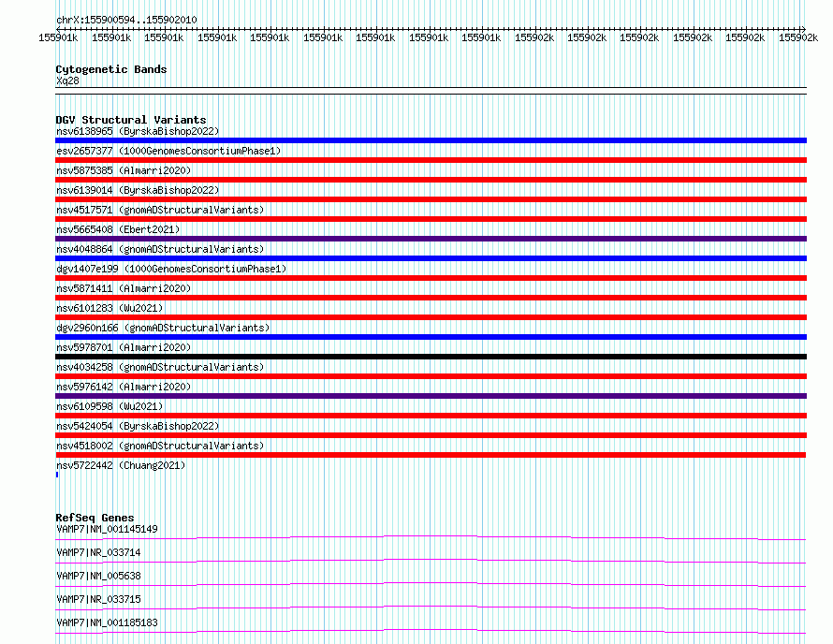Open variant nsv5976142 (Almarri2020)

click(x=124, y=387)
